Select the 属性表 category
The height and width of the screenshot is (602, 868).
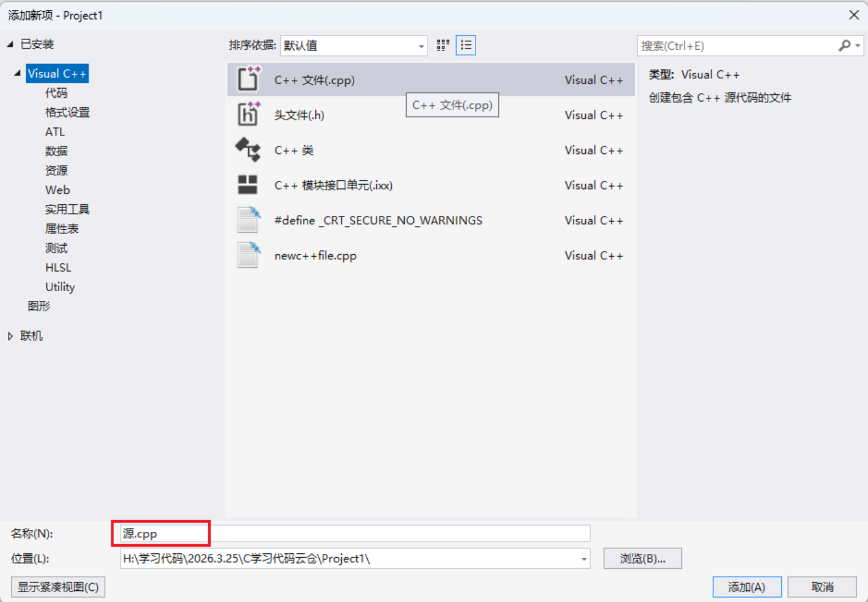click(62, 228)
